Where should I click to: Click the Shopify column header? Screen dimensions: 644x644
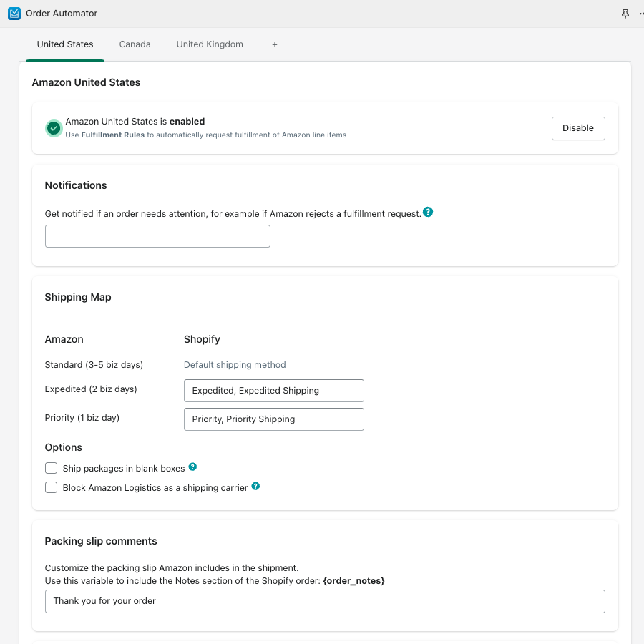coord(202,339)
